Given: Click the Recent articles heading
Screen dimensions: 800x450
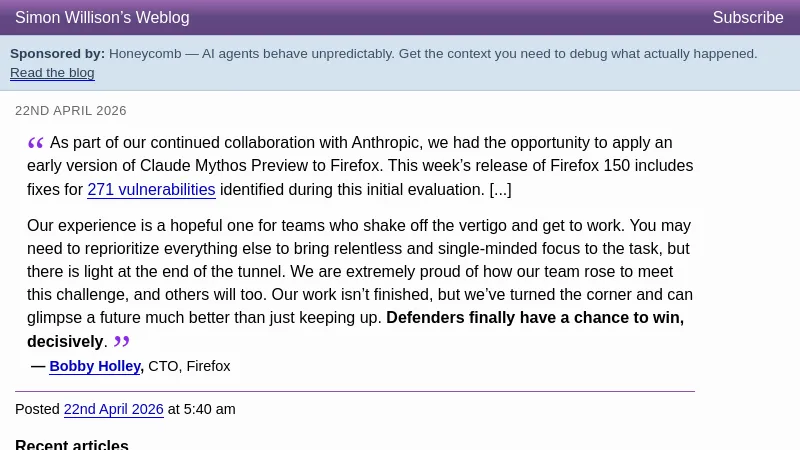Looking at the screenshot, I should pos(72,444).
